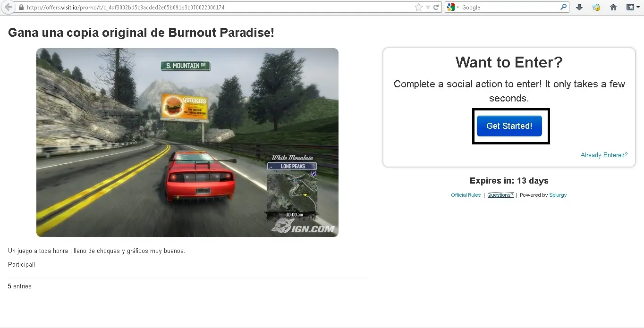Viewport: 644px width, 328px height.
Task: Click into the address bar URL
Action: coord(126,8)
